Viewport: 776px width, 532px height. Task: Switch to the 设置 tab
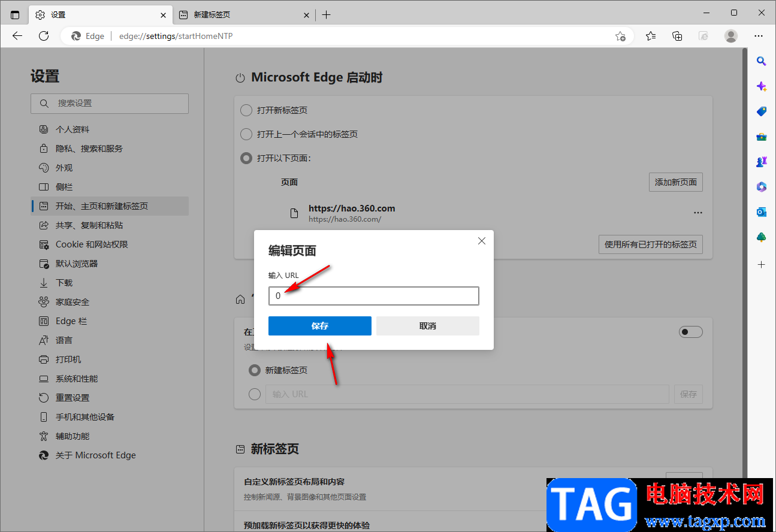click(x=101, y=15)
